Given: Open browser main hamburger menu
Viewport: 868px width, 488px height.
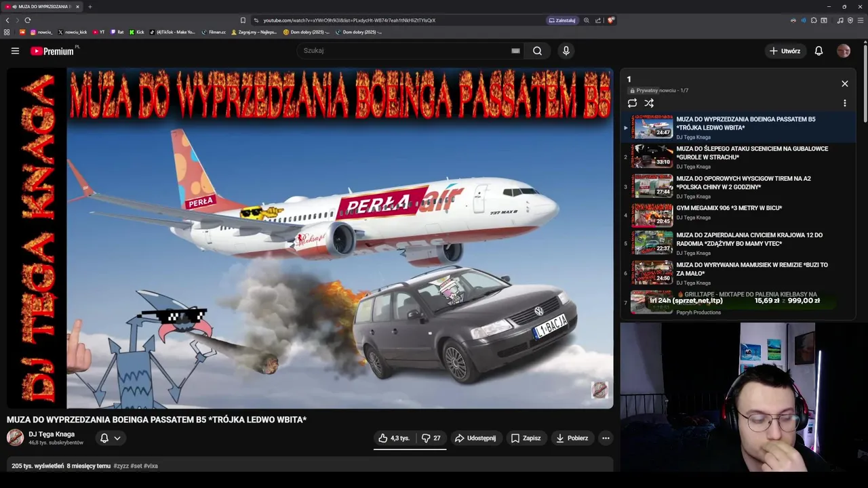Looking at the screenshot, I should pyautogui.click(x=861, y=20).
